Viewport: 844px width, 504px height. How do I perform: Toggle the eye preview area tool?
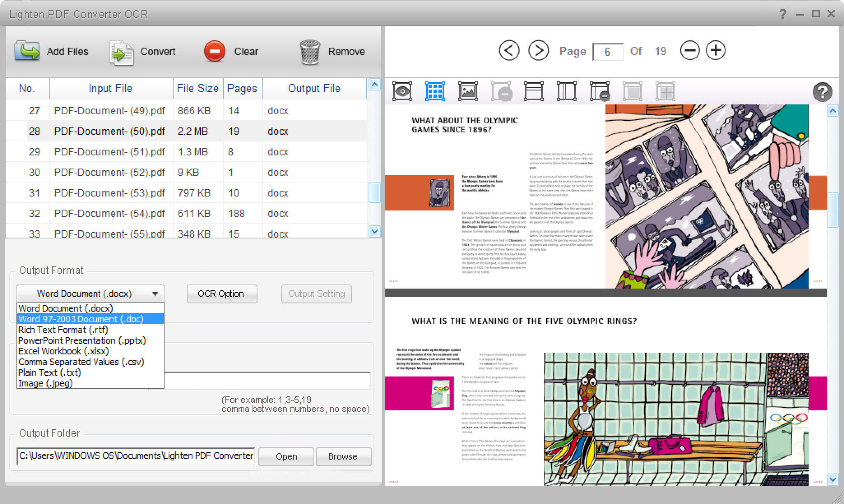click(x=402, y=91)
